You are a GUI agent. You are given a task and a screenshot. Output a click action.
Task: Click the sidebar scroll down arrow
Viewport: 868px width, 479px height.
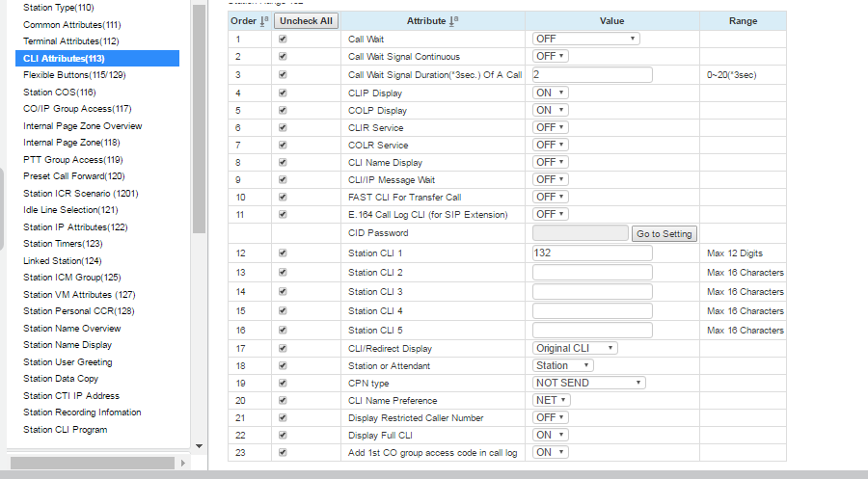tap(200, 446)
